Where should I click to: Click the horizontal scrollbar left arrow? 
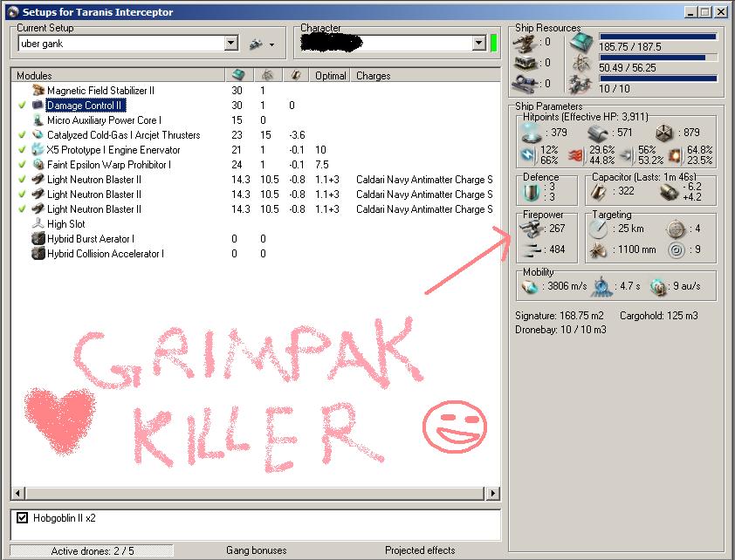(17, 493)
